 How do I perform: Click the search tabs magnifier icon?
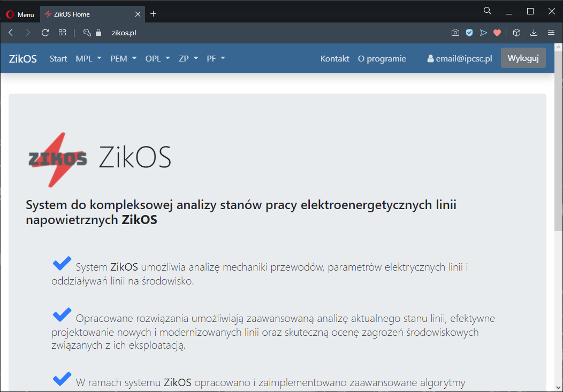click(488, 11)
